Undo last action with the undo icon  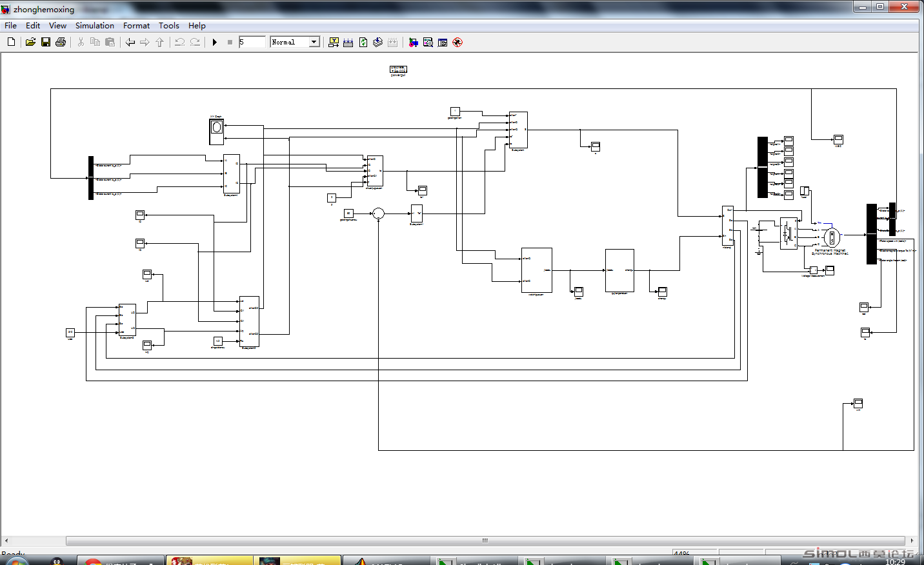point(179,42)
